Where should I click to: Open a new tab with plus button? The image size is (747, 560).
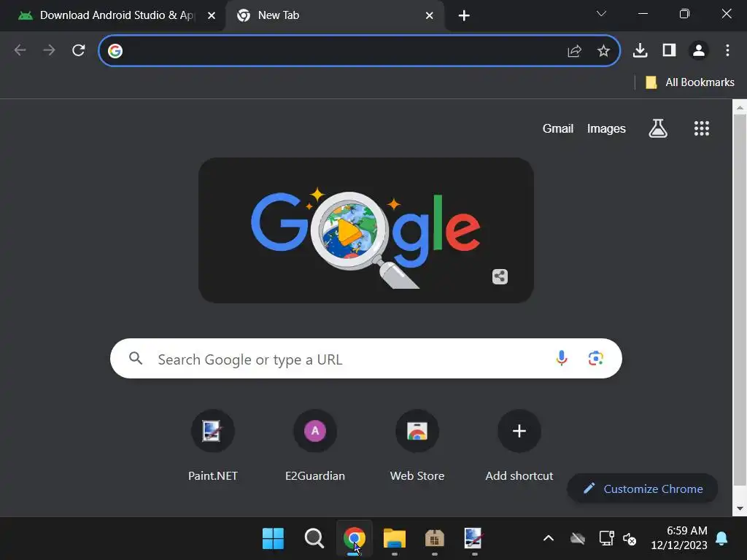click(x=464, y=16)
